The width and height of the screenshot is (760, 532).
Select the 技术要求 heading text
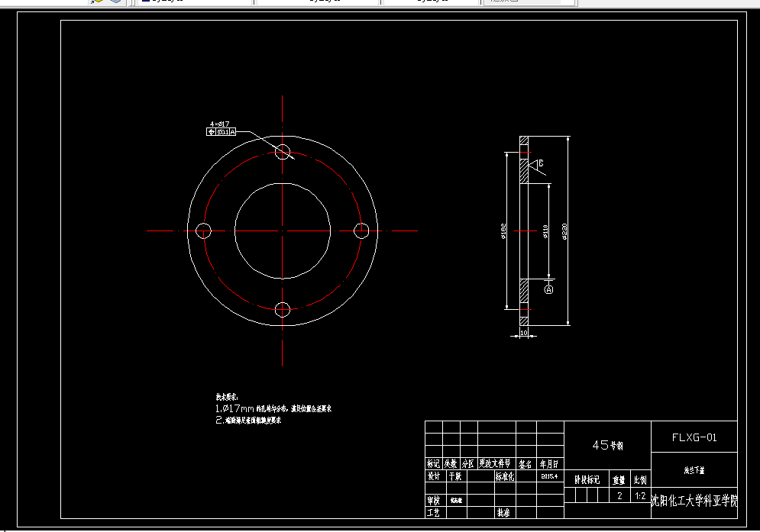[x=227, y=397]
